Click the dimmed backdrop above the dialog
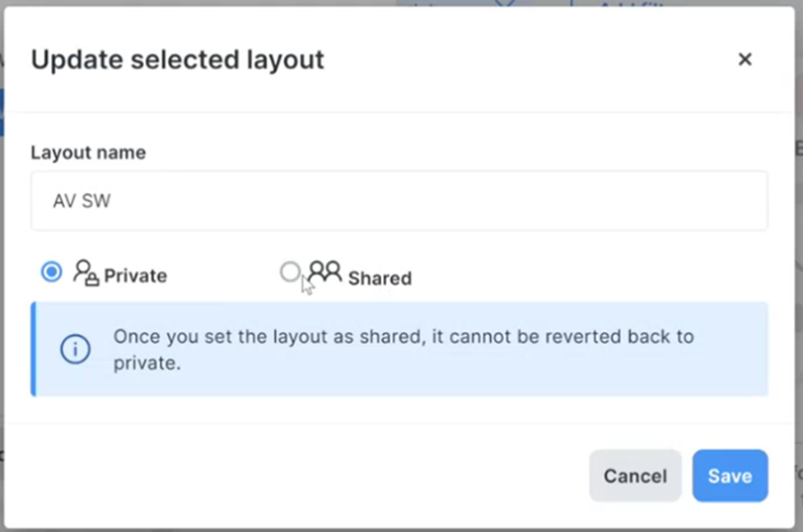This screenshot has width=803, height=532. point(247,3)
